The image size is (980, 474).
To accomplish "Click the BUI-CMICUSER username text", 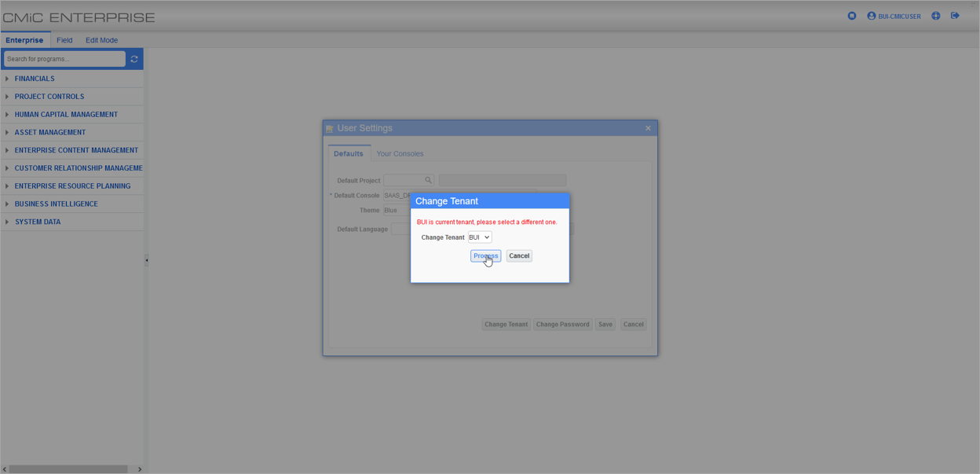I will [x=900, y=17].
